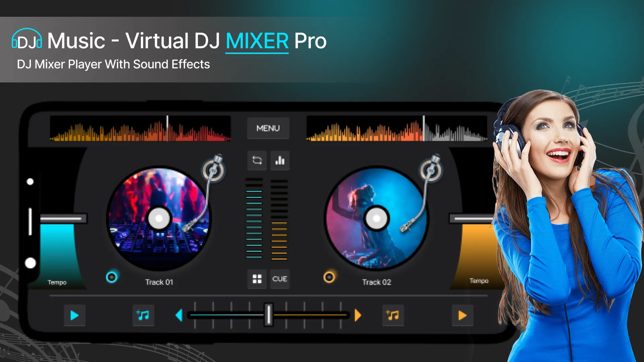Image resolution: width=644 pixels, height=362 pixels.
Task: Click the right Tempo label
Action: click(x=479, y=281)
